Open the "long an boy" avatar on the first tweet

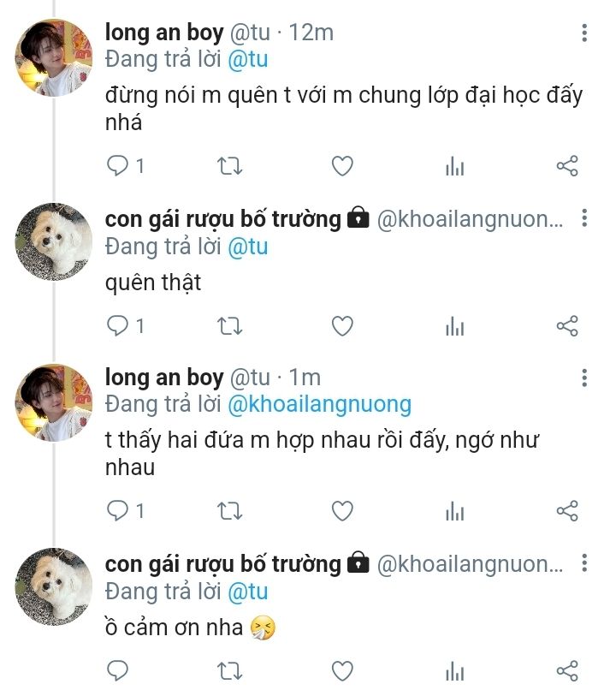[x=53, y=57]
